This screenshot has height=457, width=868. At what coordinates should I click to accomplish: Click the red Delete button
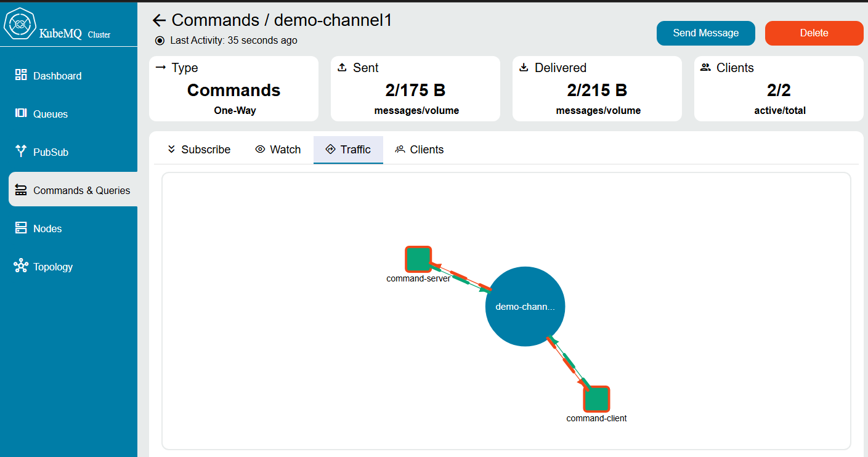click(x=814, y=33)
